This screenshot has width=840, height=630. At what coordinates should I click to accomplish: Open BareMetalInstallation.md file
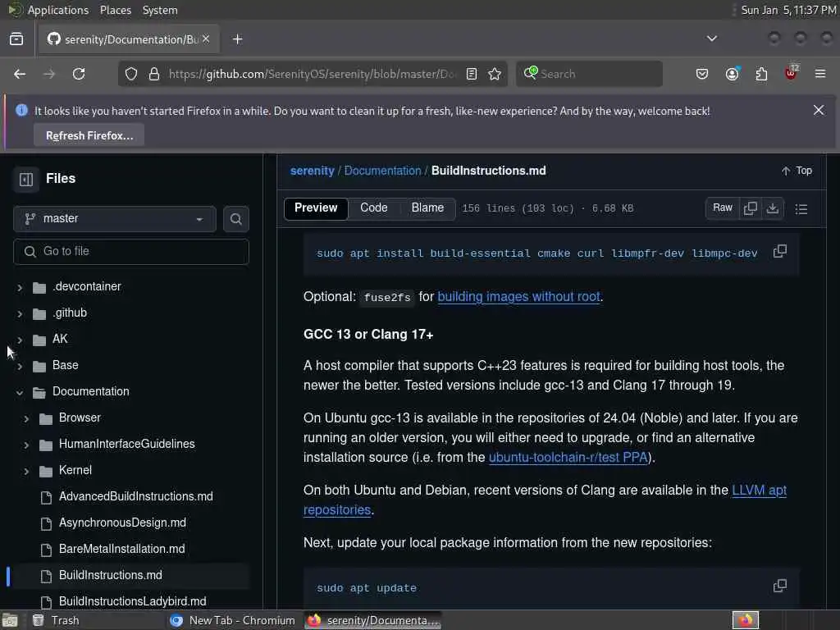coord(121,549)
